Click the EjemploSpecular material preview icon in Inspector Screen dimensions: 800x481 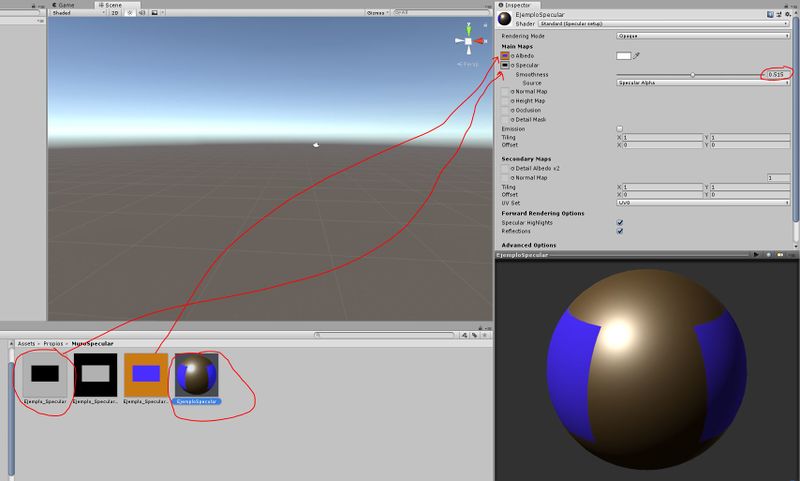point(505,19)
